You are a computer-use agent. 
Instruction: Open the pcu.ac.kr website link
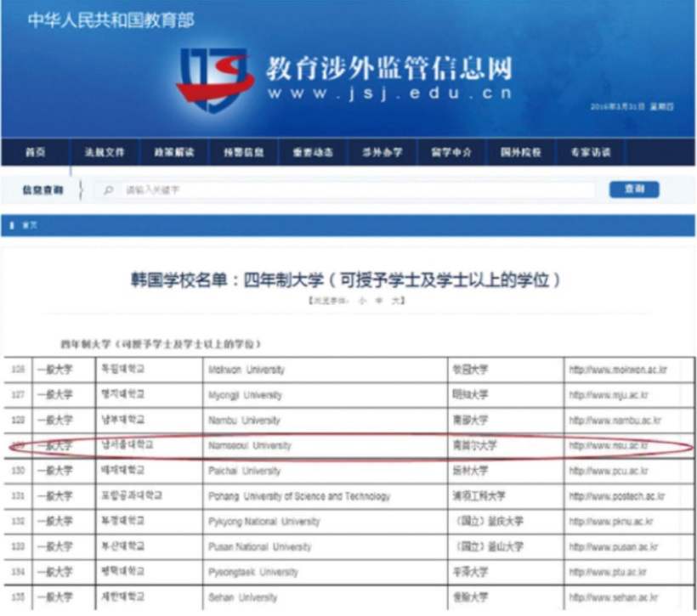point(609,471)
